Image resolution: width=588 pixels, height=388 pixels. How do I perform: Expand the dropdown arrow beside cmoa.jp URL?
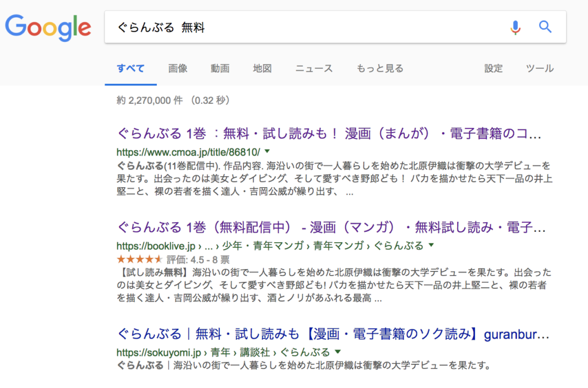click(267, 152)
